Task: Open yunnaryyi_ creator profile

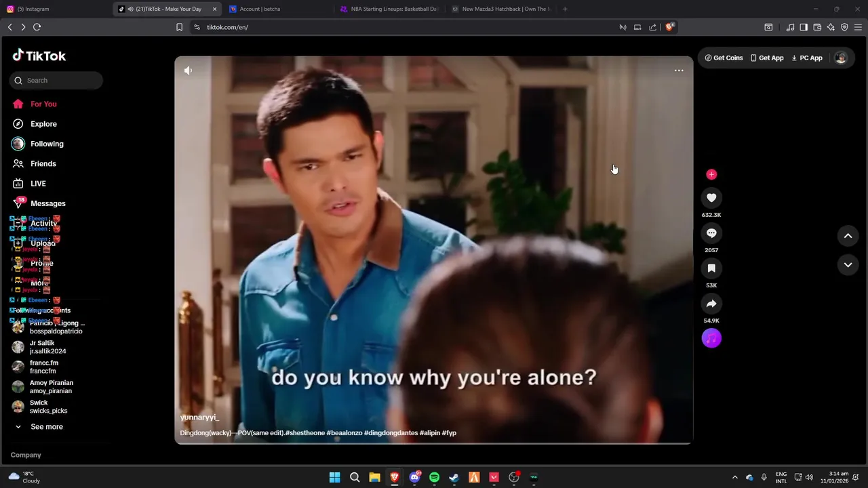Action: tap(199, 418)
